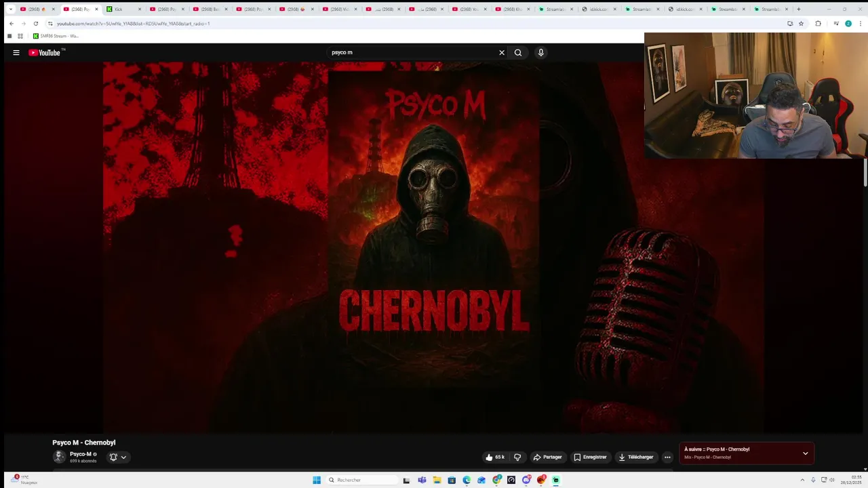This screenshot has width=868, height=488.
Task: Expand the À suivre playlist panel chevron
Action: coord(805,453)
